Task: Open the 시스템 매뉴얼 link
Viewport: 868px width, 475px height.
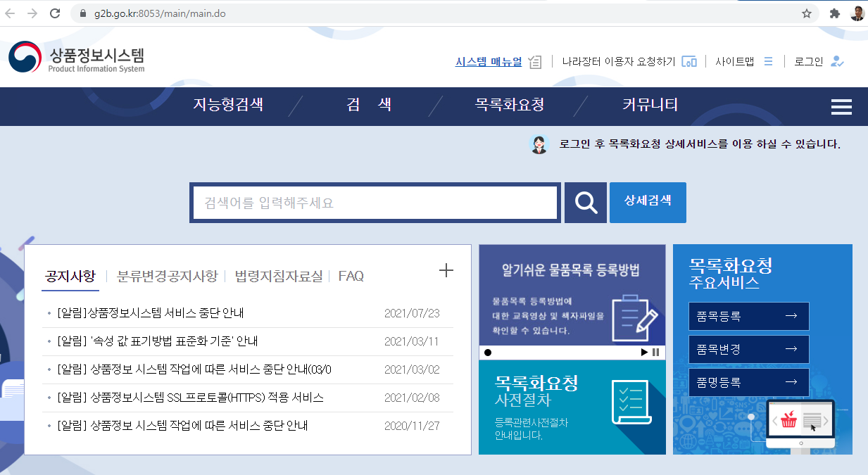Action: coord(489,62)
